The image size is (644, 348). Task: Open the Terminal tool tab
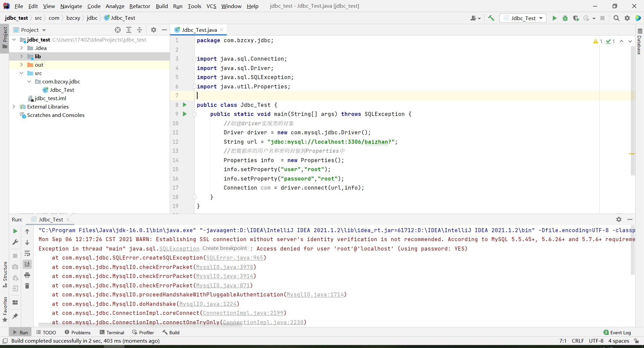[112, 333]
